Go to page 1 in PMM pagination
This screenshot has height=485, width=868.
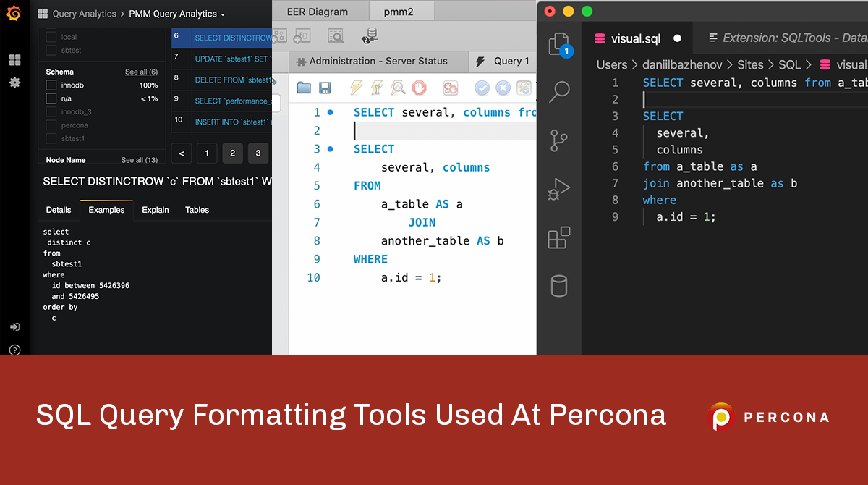coord(207,153)
